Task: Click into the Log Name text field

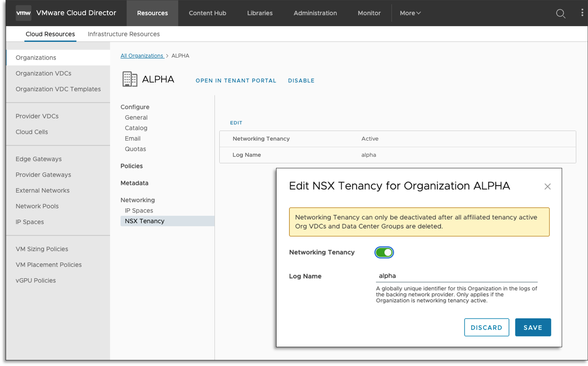Action: (x=456, y=276)
